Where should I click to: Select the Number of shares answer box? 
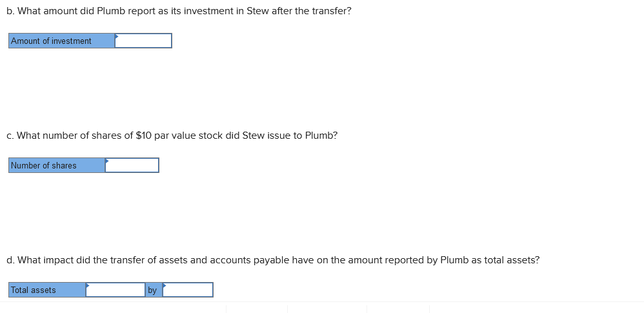pyautogui.click(x=132, y=165)
